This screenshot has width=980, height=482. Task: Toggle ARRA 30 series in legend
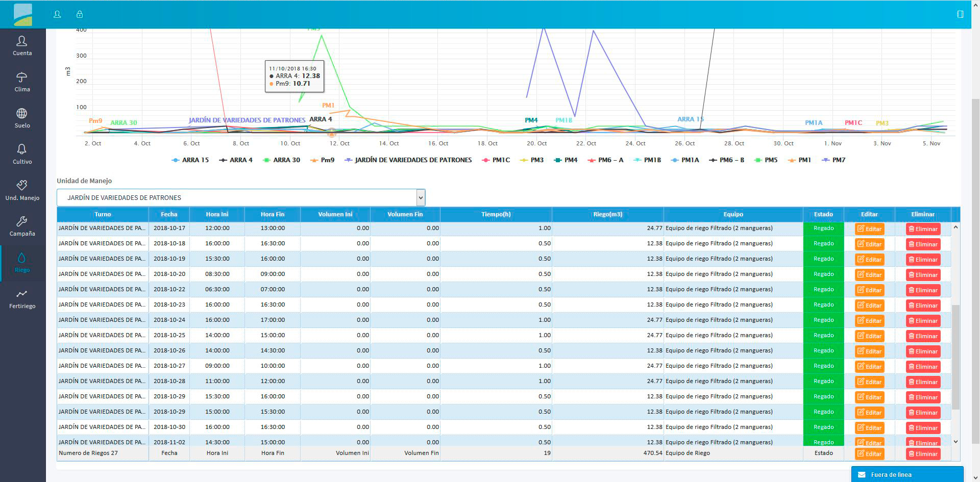[x=281, y=160]
